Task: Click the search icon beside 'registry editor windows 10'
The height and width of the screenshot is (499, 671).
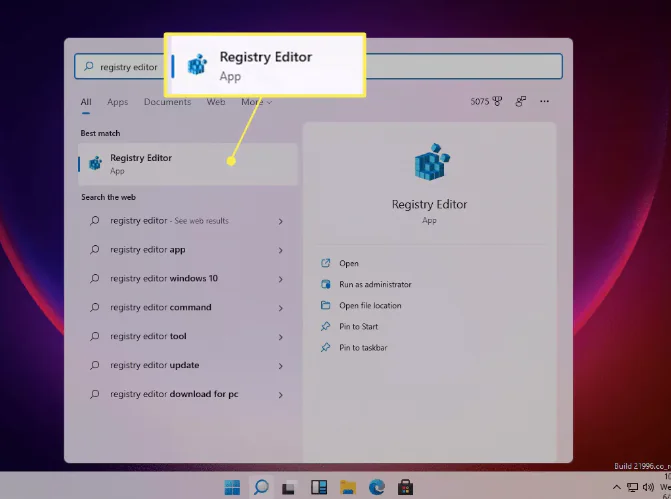Action: [x=95, y=279]
